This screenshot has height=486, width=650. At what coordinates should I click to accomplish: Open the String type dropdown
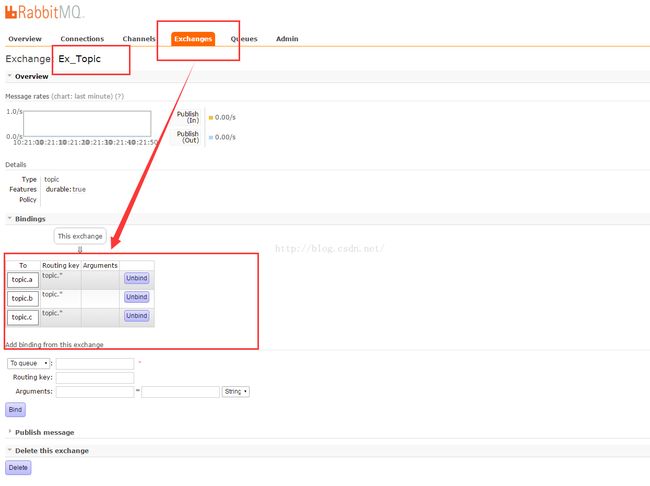[235, 391]
